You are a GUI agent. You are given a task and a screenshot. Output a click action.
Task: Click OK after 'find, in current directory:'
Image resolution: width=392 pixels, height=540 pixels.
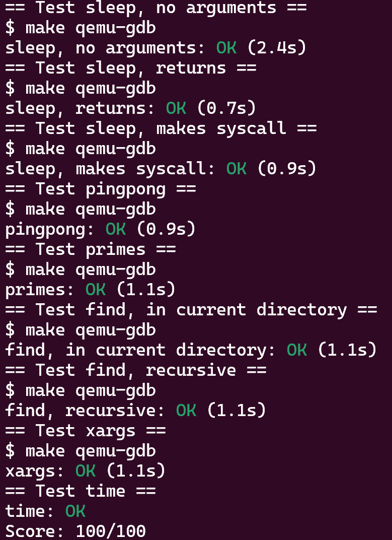click(297, 350)
